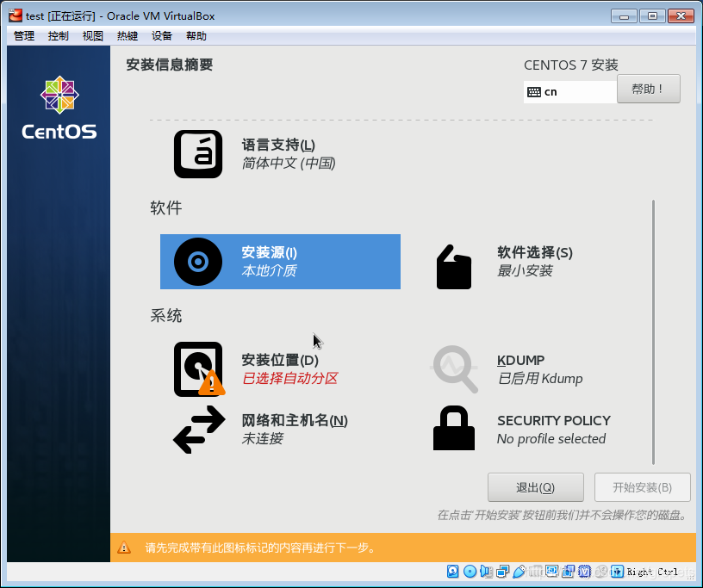This screenshot has height=588, width=703.
Task: Select the 安装源(I) installation source label
Action: click(269, 252)
